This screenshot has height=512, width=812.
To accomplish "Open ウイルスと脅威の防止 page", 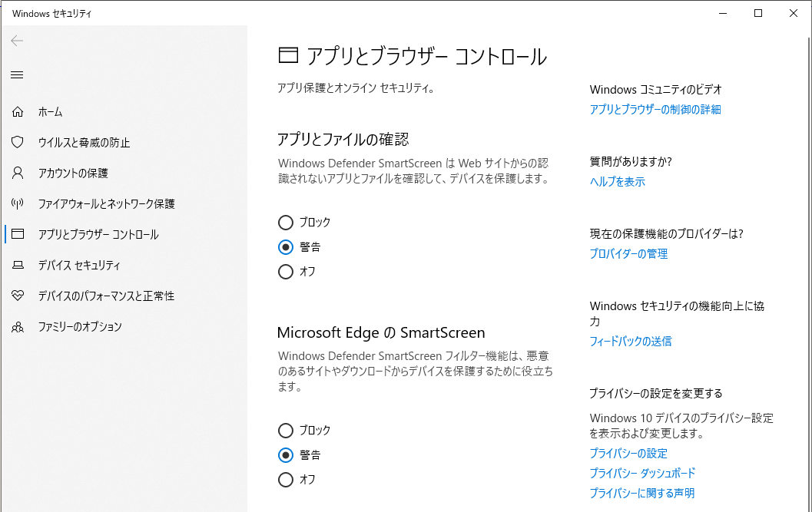I will (x=84, y=143).
